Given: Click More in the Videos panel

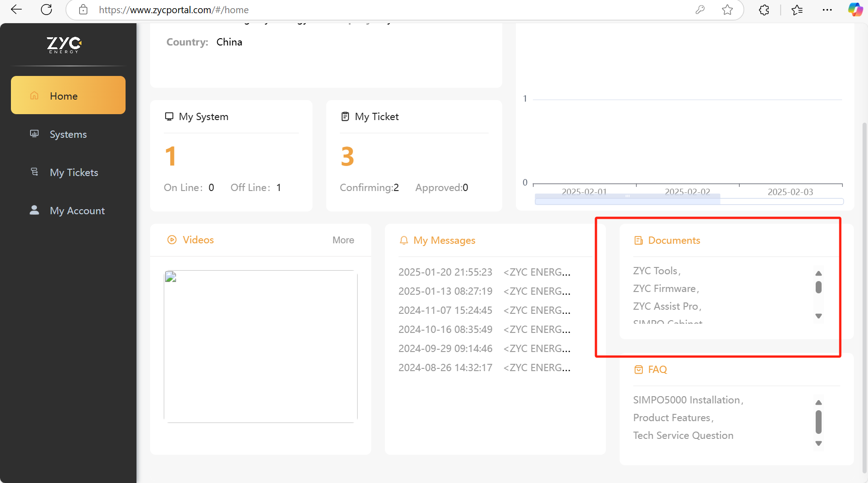Looking at the screenshot, I should click(343, 240).
